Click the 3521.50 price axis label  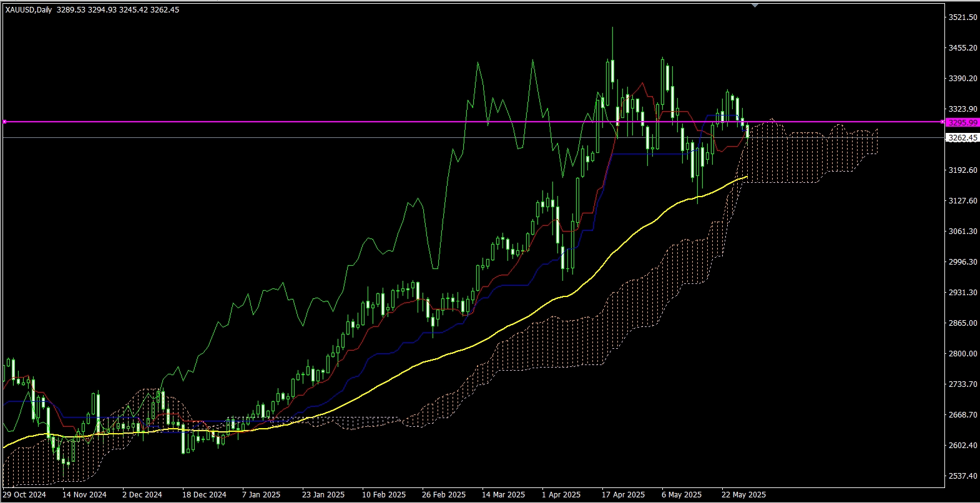(x=963, y=17)
